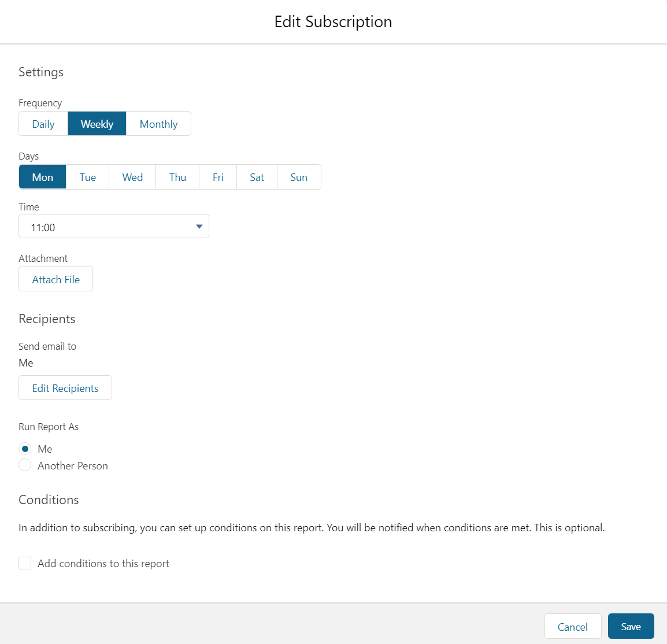
Task: Cancel the subscription edit
Action: (573, 626)
